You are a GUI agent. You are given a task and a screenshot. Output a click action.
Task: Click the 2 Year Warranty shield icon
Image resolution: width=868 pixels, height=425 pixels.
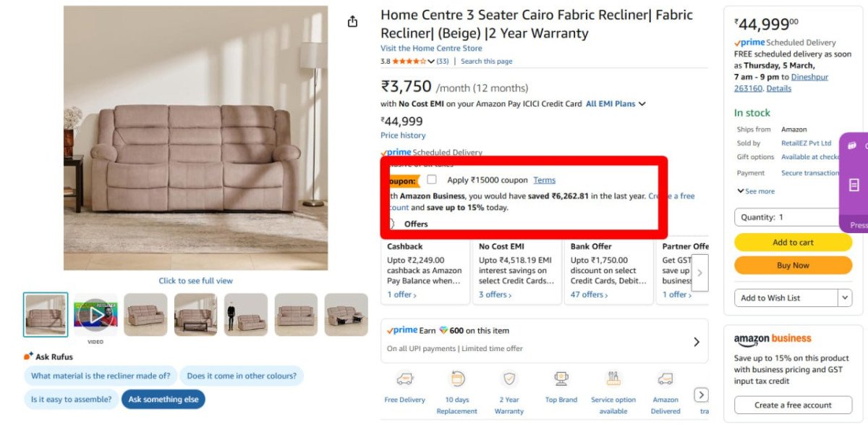509,379
